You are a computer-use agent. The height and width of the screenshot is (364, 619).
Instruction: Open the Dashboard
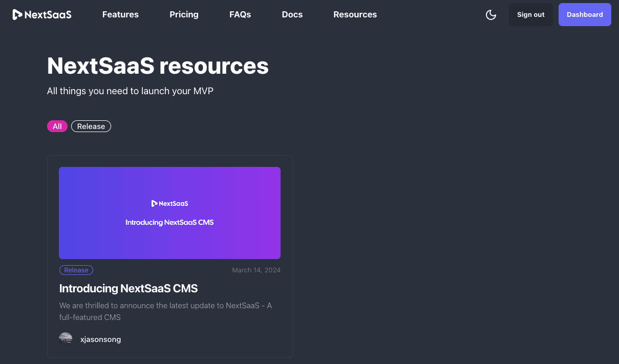(585, 14)
